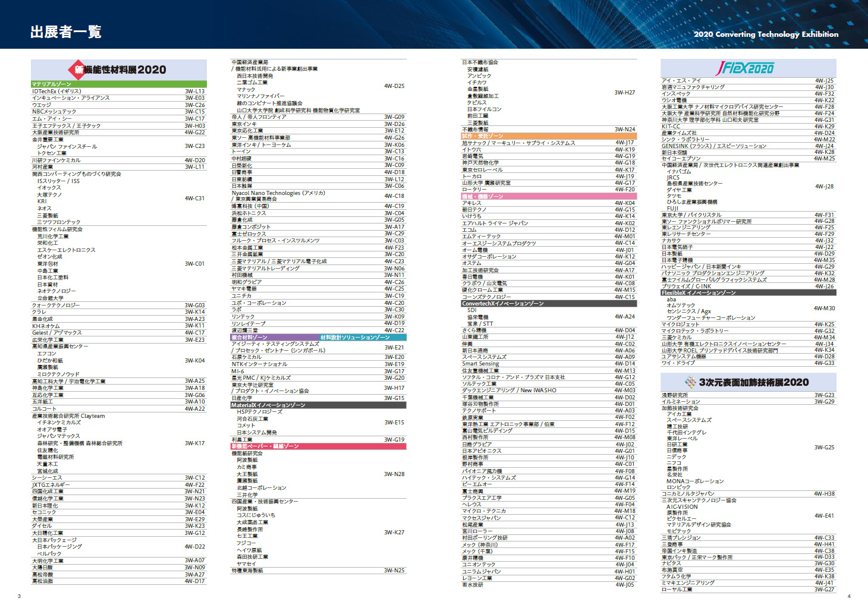Viewport: 868px width, 614px height.
Task: Click the '複合材料ゾーン' section header
Action: tap(273, 337)
